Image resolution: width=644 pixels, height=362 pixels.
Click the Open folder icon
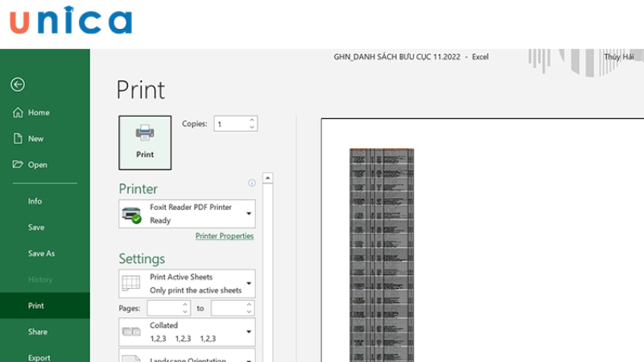click(x=18, y=165)
